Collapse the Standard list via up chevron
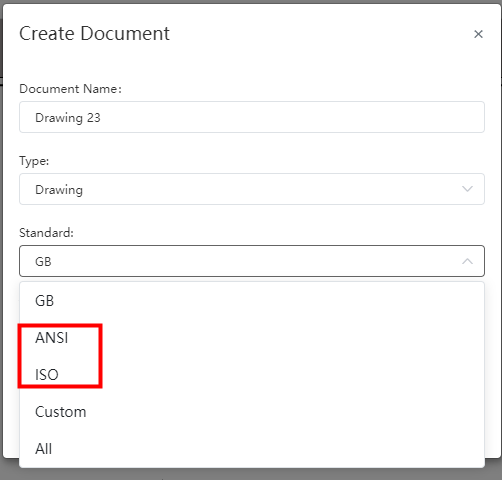This screenshot has width=502, height=480. click(467, 261)
